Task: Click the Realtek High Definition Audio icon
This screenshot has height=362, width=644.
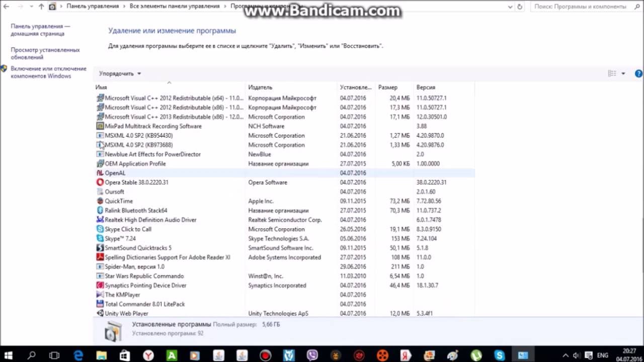Action: 100,220
